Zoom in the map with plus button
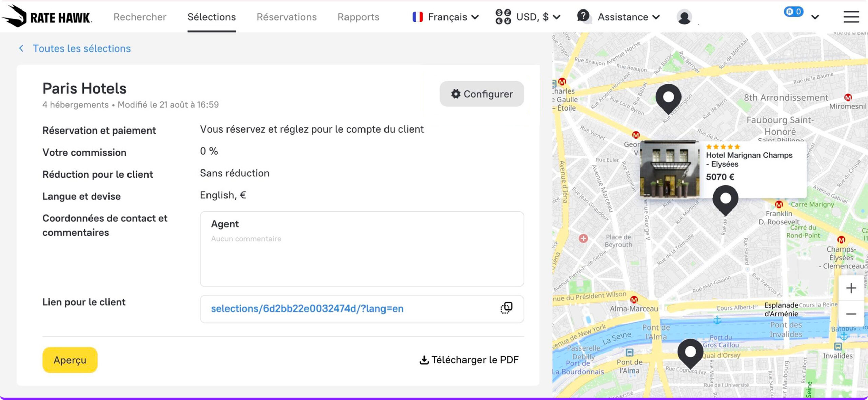 point(851,288)
